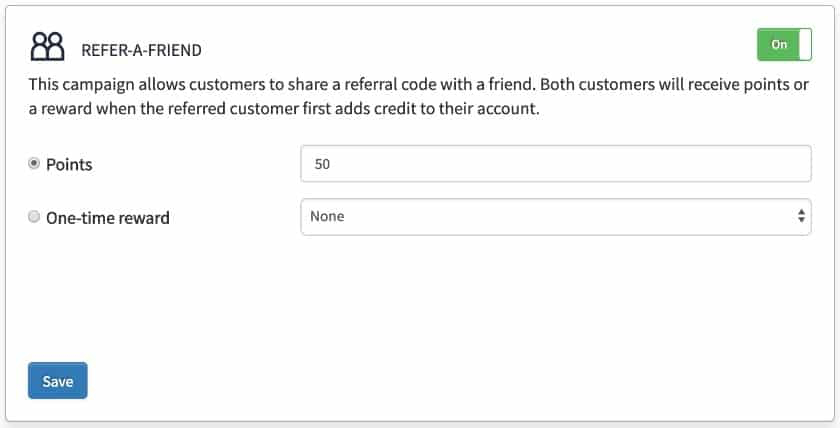
Task: Open the One-time reward dropdown
Action: (556, 217)
